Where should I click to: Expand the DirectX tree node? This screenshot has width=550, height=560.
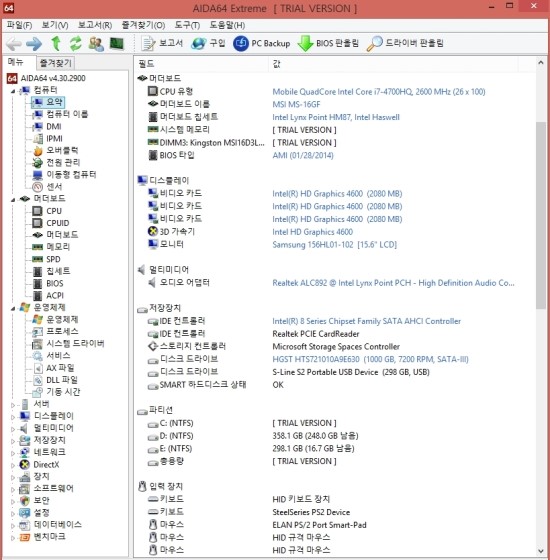click(x=13, y=466)
